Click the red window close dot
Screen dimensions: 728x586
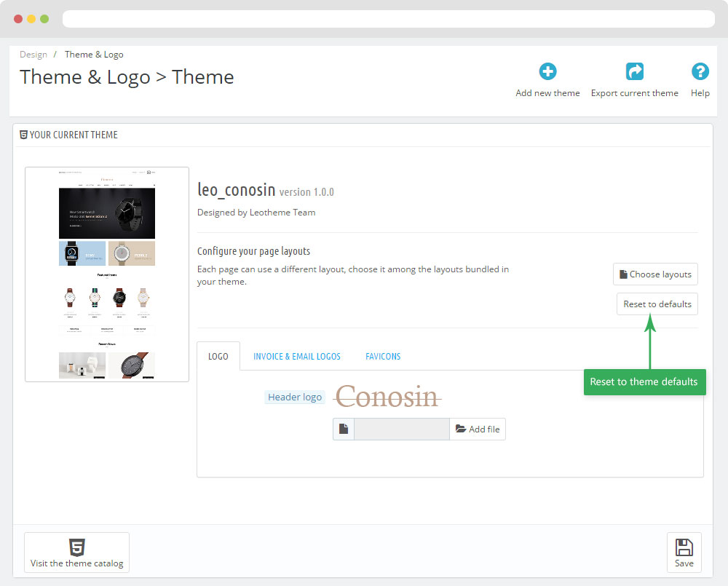click(18, 19)
